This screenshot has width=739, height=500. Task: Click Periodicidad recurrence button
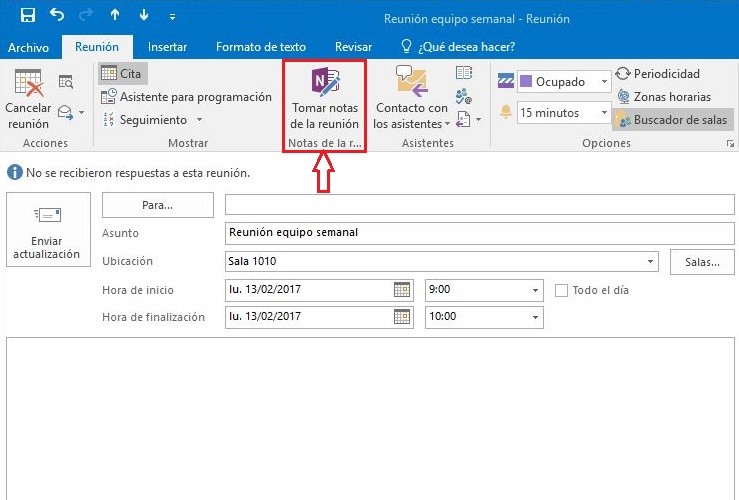pos(658,74)
